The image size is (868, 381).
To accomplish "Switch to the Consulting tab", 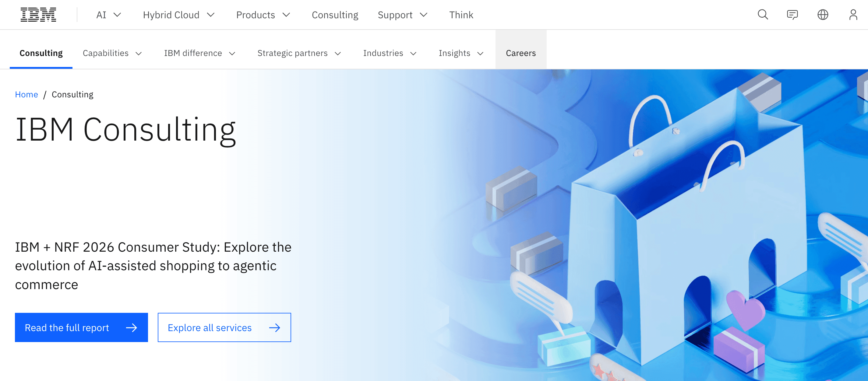I will (41, 53).
